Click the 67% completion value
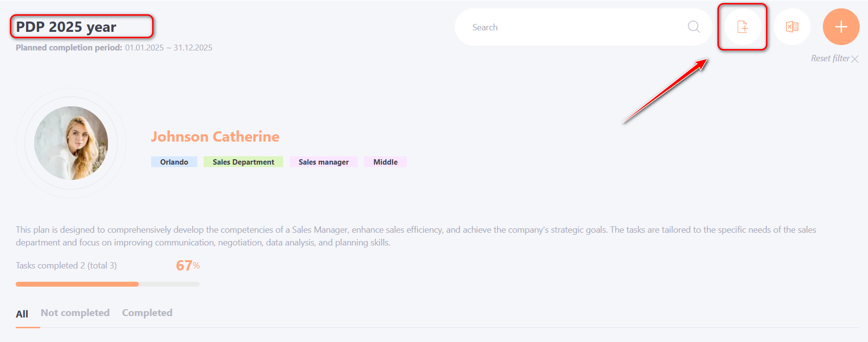Screen dimensions: 868x342 coord(187,266)
